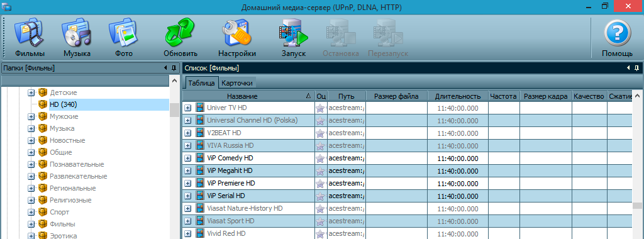This screenshot has width=644, height=239.
Task: Sort by Путь column header
Action: 347,96
